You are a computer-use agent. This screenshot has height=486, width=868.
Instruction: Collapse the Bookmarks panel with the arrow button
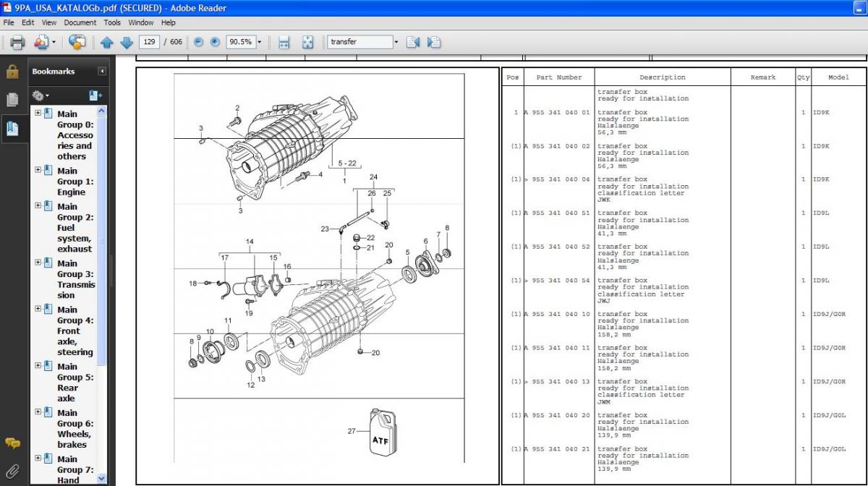coord(102,72)
